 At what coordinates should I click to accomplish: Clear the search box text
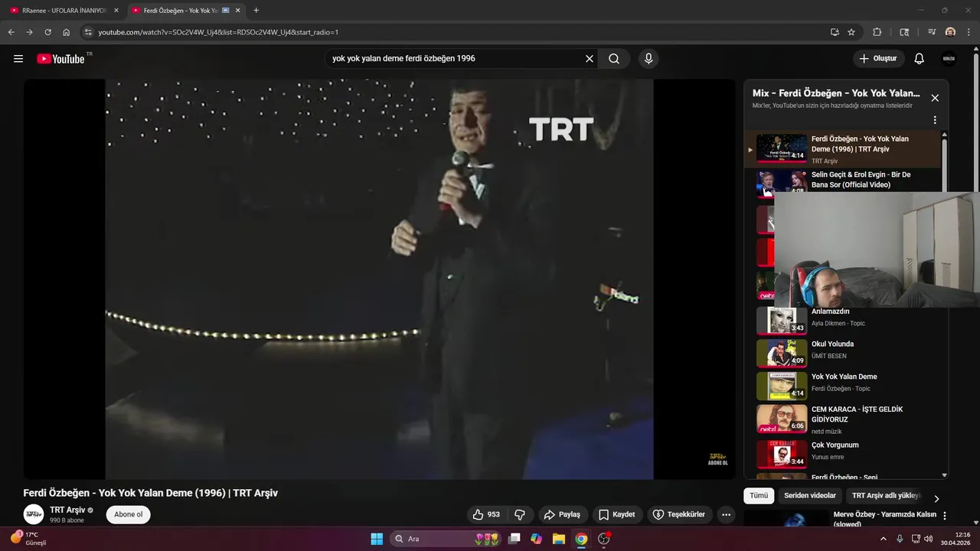590,59
